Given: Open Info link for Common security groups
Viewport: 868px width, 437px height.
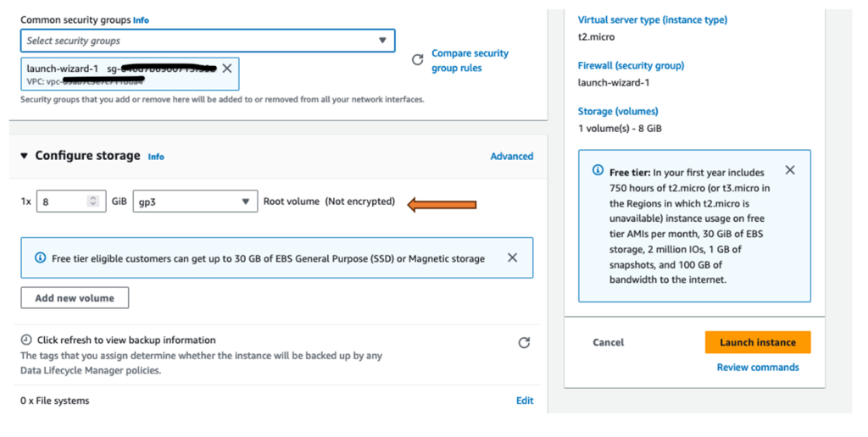Looking at the screenshot, I should tap(141, 20).
